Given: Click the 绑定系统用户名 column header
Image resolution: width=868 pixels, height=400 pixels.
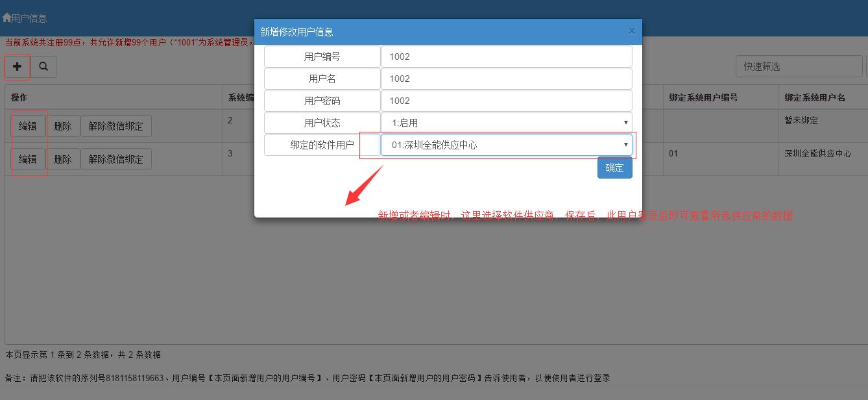Looking at the screenshot, I should pos(815,97).
